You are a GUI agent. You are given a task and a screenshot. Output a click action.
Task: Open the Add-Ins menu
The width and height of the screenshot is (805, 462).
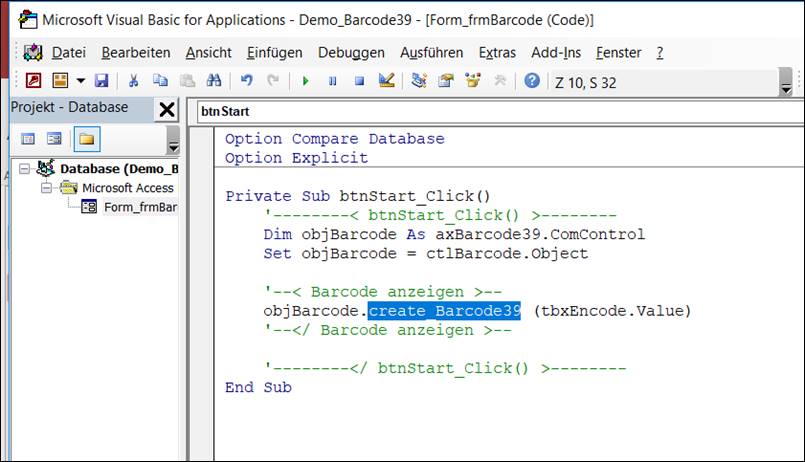(x=556, y=52)
